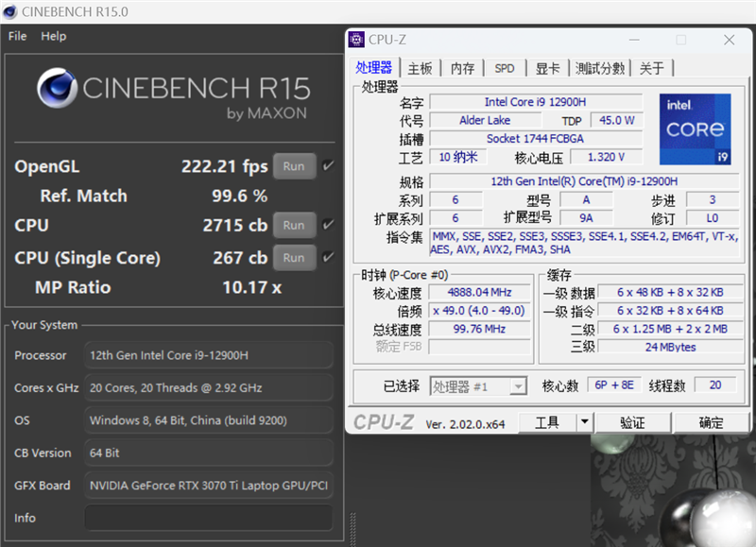Screen dimensions: 756x547
Task: Click the Intel Core i9 logo badge
Action: tap(695, 128)
